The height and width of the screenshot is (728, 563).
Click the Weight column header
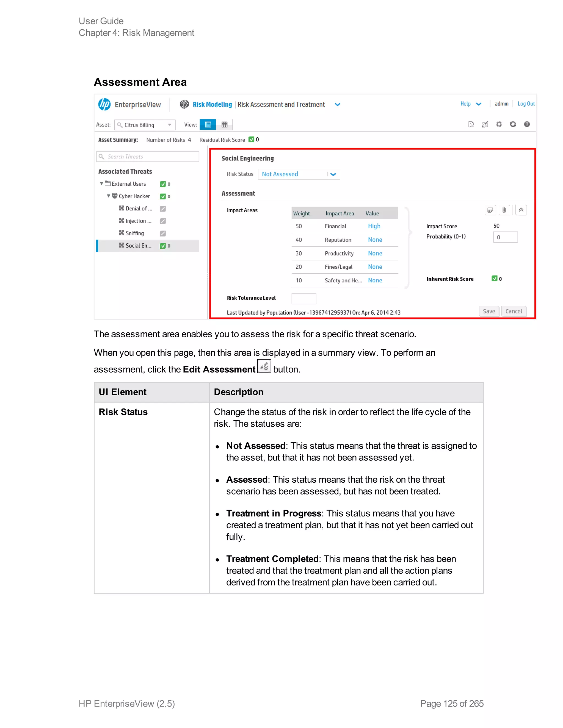(302, 213)
